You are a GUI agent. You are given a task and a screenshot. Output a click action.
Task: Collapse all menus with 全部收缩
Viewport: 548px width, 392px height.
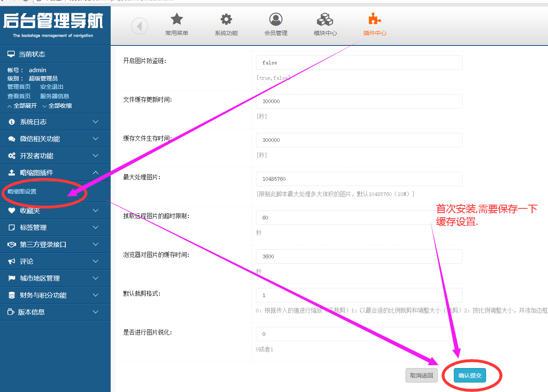tap(57, 106)
